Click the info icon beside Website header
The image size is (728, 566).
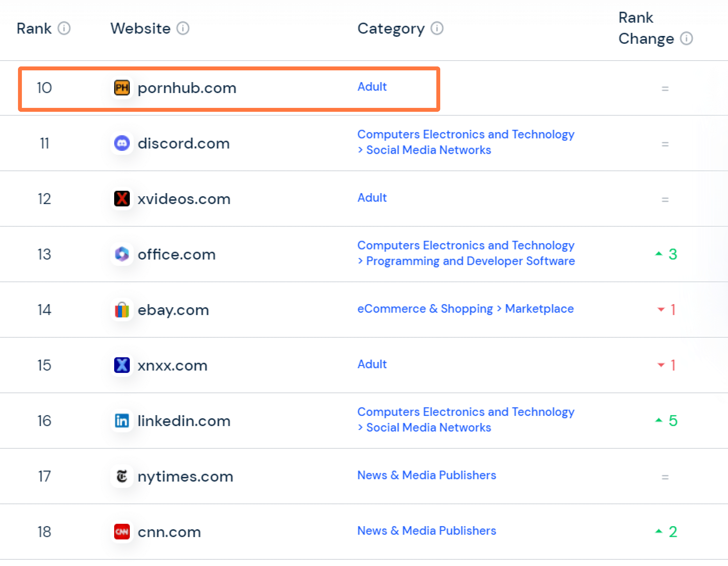[182, 28]
